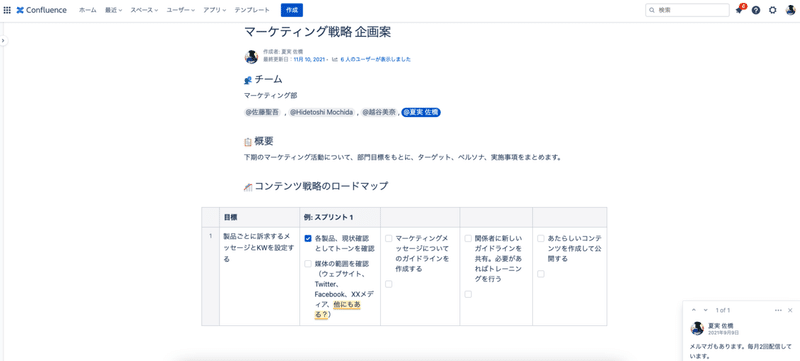Click the magnifier icon in the search box
This screenshot has height=361, width=800.
653,10
